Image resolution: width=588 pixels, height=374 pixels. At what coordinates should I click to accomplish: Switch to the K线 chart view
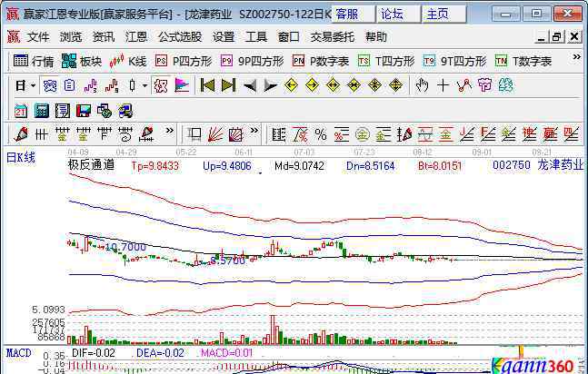point(128,61)
